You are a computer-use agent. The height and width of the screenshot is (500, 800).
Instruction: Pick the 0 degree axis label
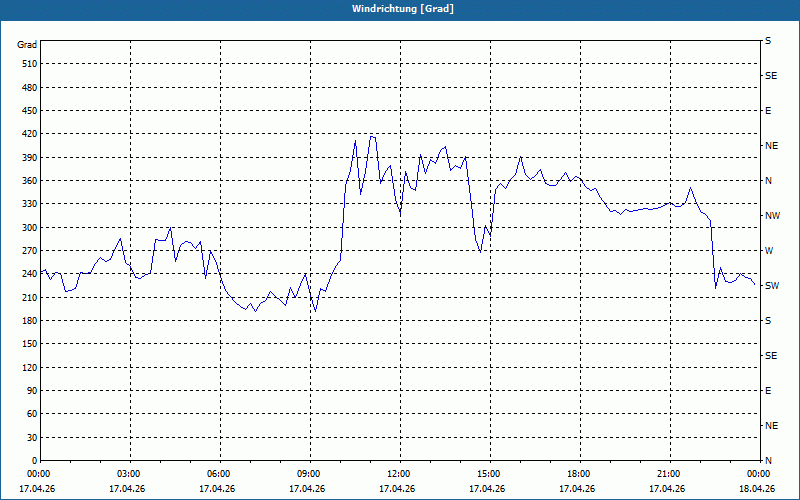point(35,460)
